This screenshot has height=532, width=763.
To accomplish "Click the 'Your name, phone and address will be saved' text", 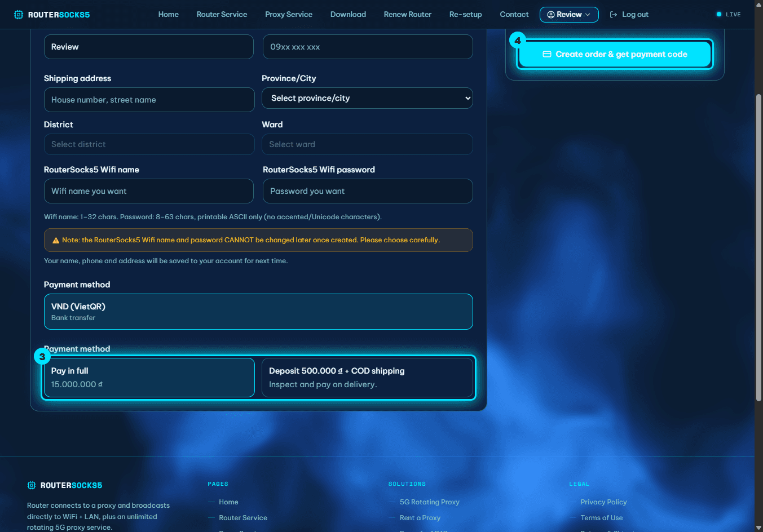I will click(166, 261).
